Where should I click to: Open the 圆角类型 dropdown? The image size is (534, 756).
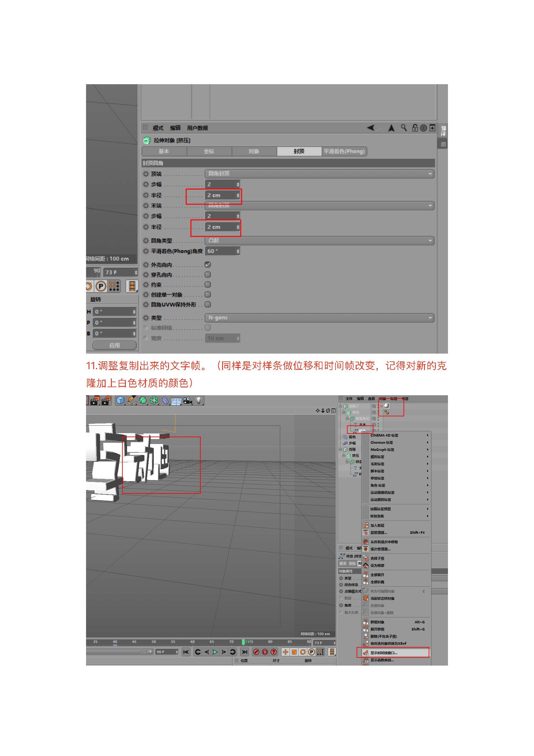[x=319, y=241]
